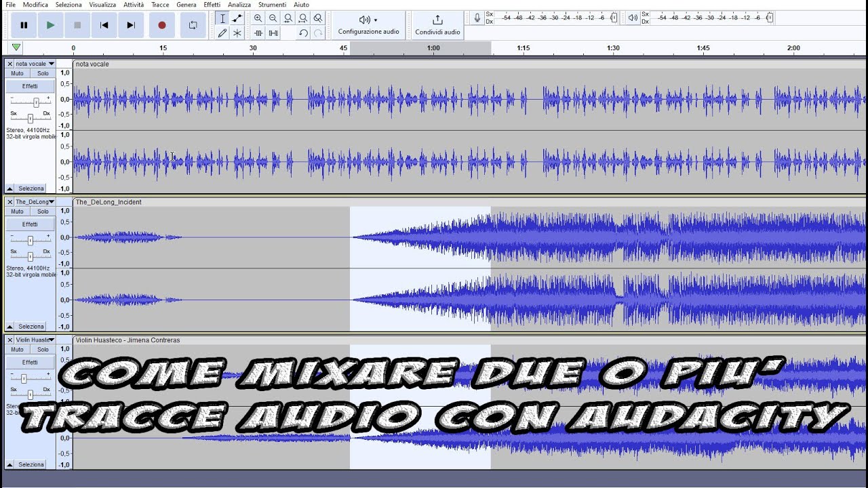This screenshot has width=868, height=488.
Task: Click the Stop button
Action: [x=77, y=25]
